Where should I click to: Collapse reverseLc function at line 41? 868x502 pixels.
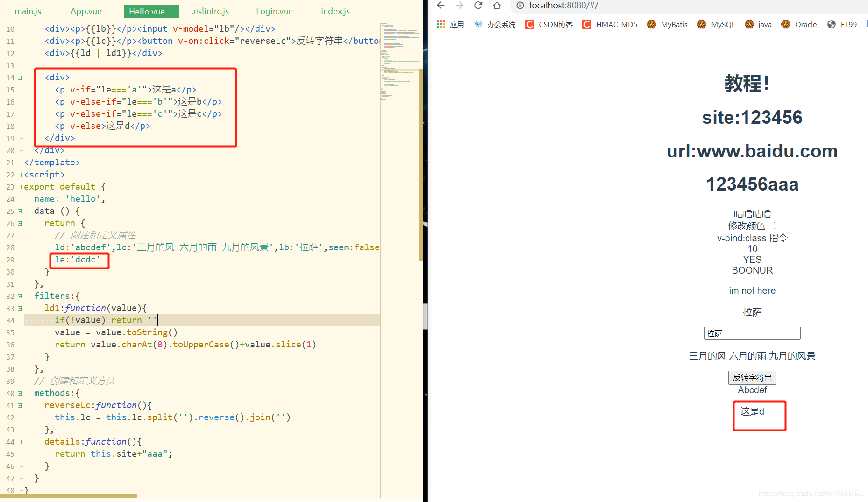coord(20,406)
